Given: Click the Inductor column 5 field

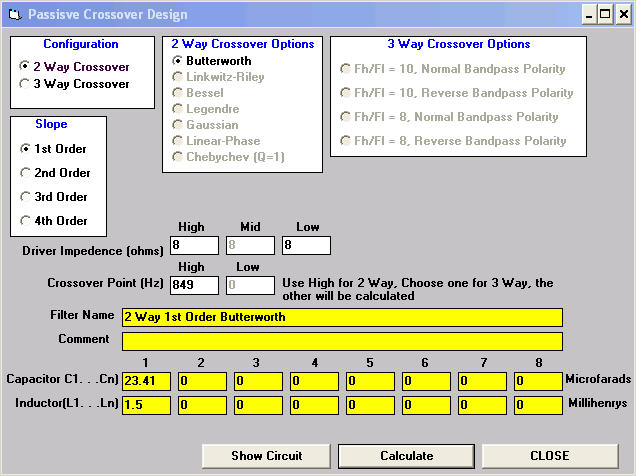Looking at the screenshot, I should pos(370,405).
